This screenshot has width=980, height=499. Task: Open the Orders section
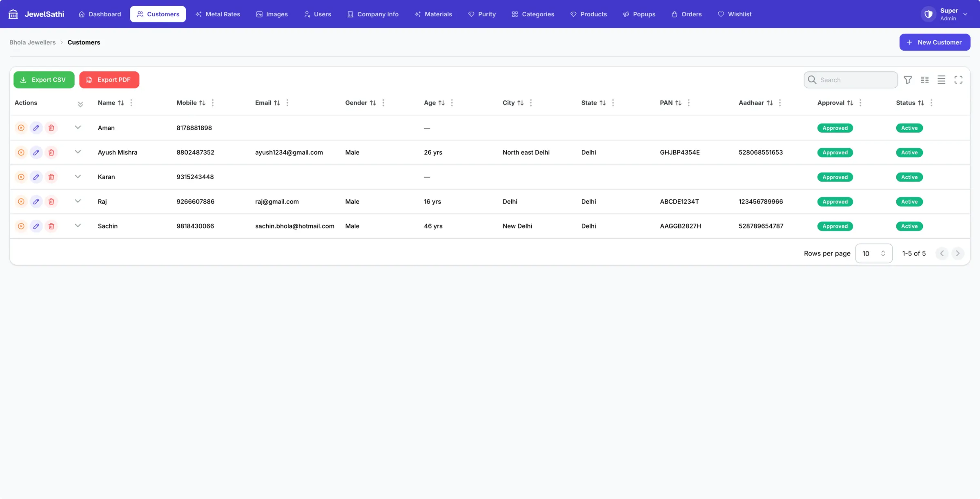tap(686, 14)
